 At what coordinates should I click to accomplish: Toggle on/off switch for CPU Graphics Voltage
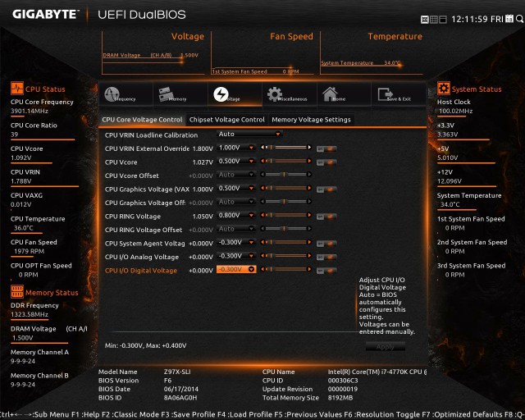[x=326, y=189]
